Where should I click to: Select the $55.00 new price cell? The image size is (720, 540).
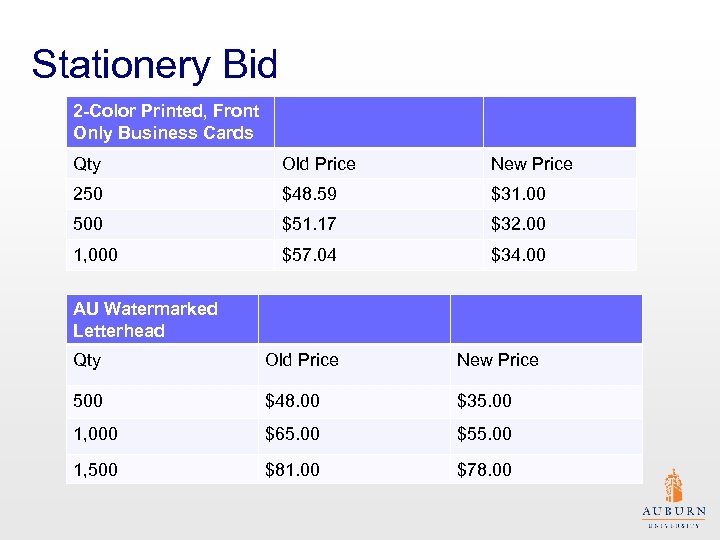tap(484, 434)
